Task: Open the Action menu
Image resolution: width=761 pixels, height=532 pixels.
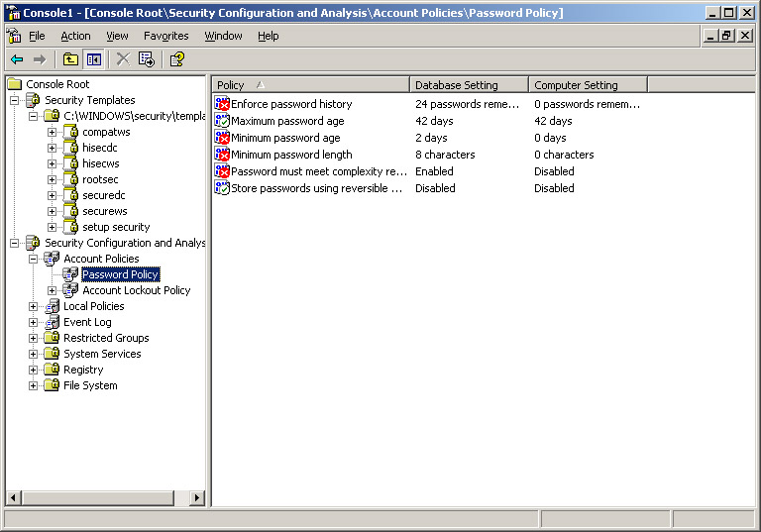Action: (x=75, y=36)
